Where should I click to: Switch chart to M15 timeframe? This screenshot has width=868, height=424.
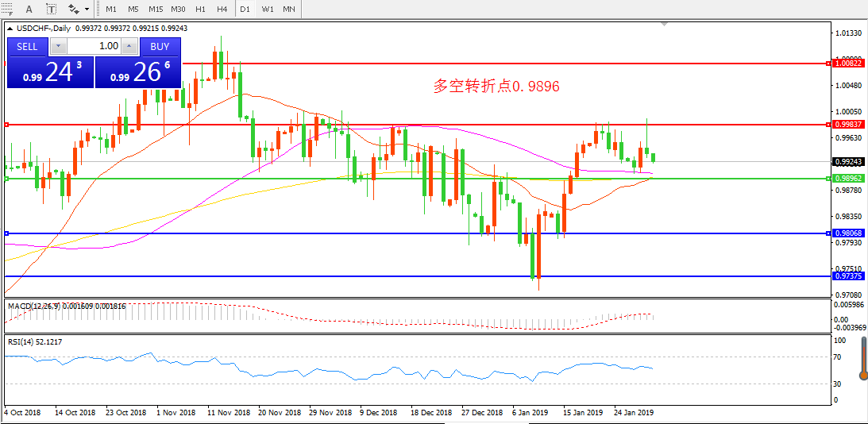point(156,9)
